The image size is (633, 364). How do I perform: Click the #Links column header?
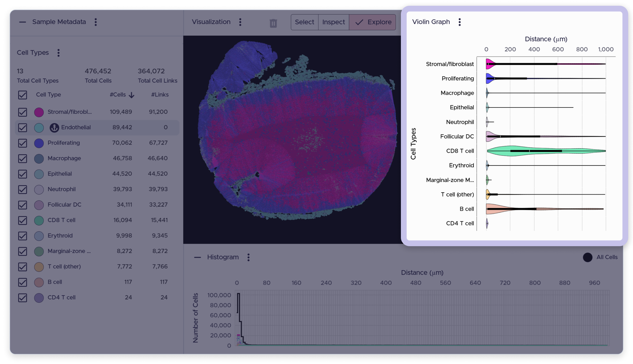(x=160, y=95)
